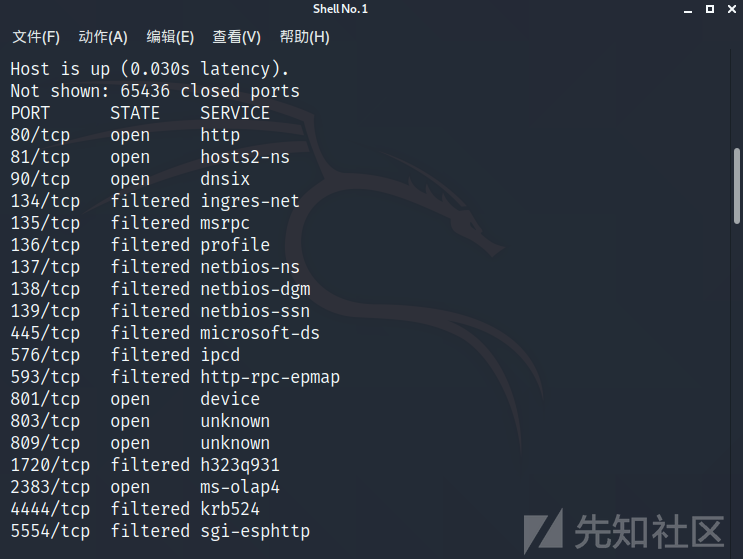Close the Shell No.1 terminal window
The width and height of the screenshot is (743, 559).
tap(732, 9)
